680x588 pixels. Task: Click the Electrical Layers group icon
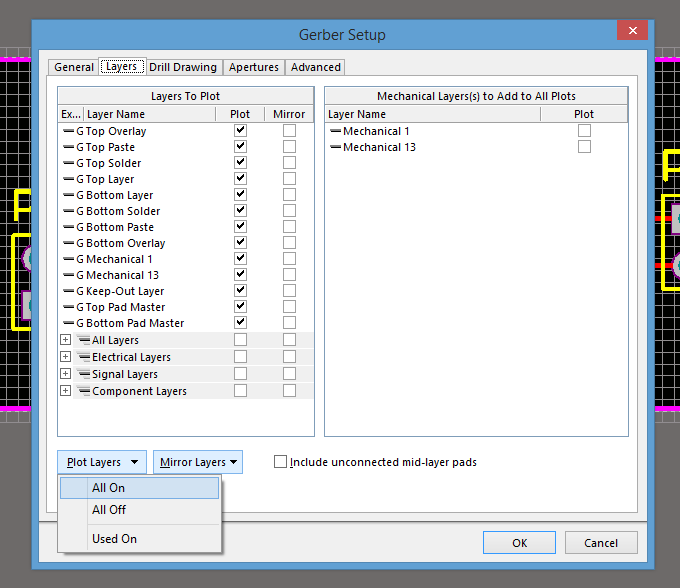pos(84,357)
